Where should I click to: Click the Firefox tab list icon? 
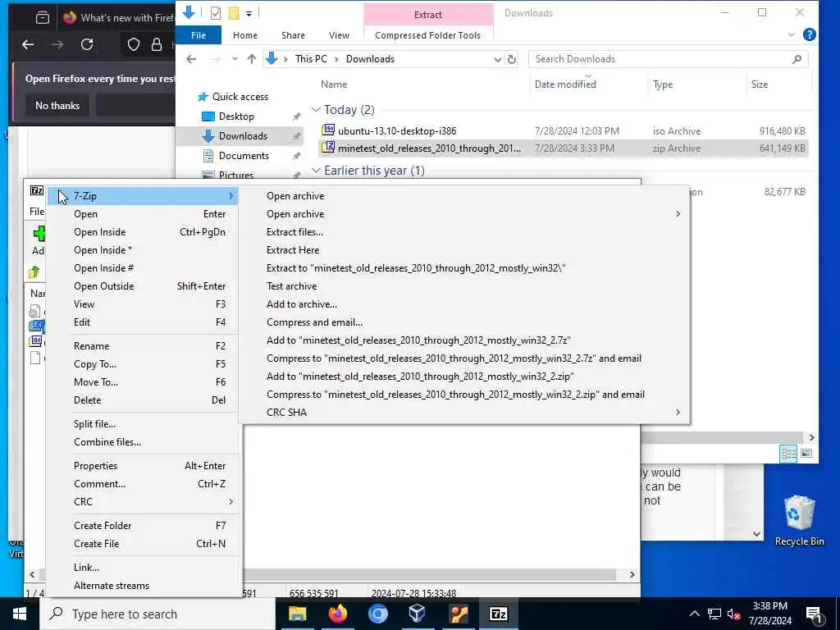coord(43,18)
